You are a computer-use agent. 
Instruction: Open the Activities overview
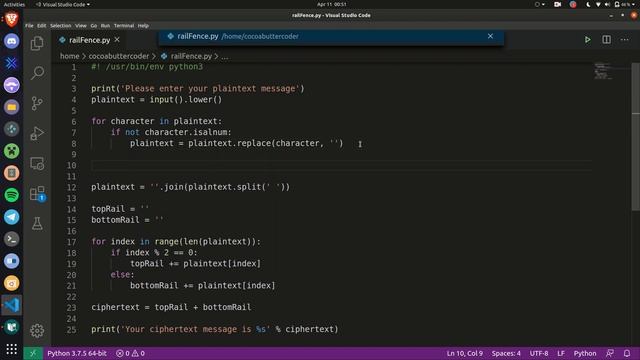click(14, 4)
